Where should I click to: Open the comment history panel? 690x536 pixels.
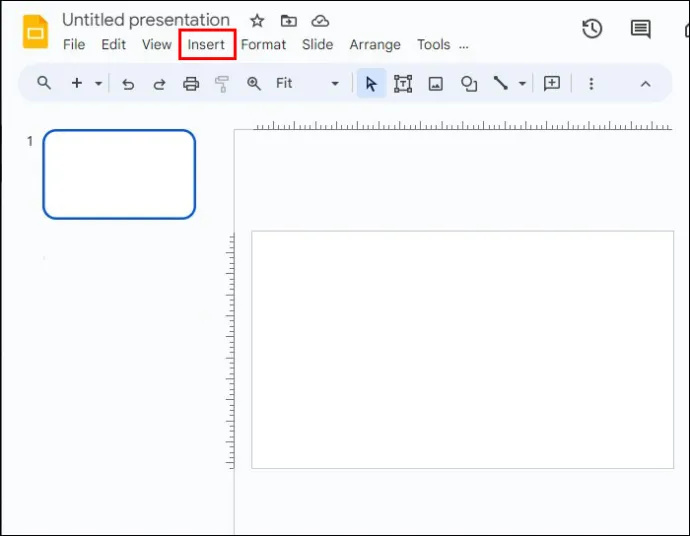pos(640,29)
